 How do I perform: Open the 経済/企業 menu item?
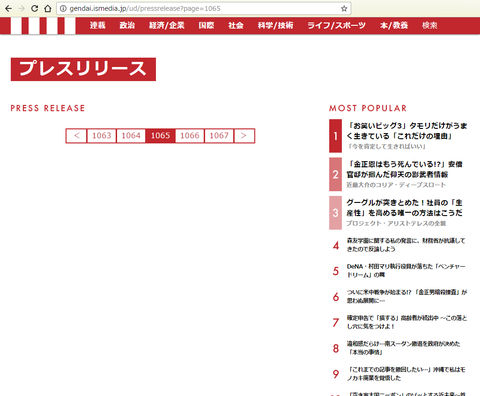click(x=167, y=25)
